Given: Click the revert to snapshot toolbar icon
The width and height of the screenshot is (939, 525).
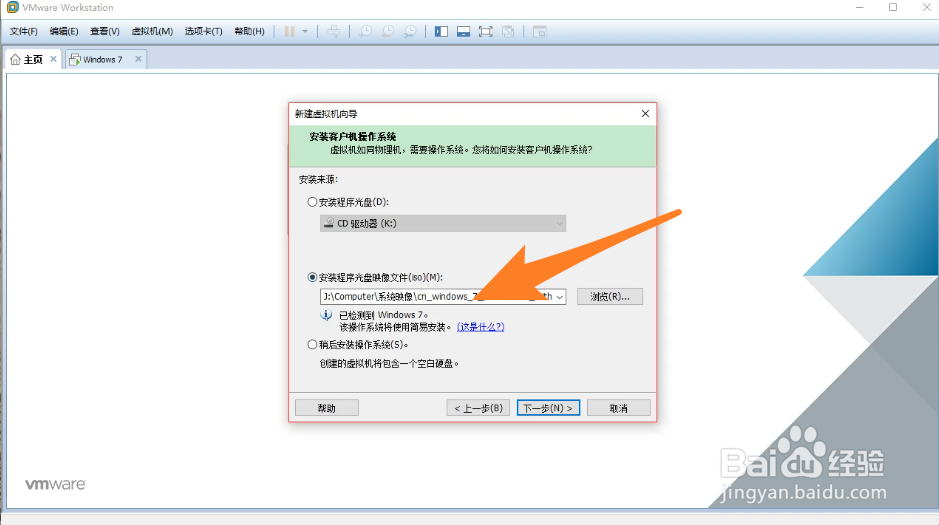Looking at the screenshot, I should coord(387,32).
